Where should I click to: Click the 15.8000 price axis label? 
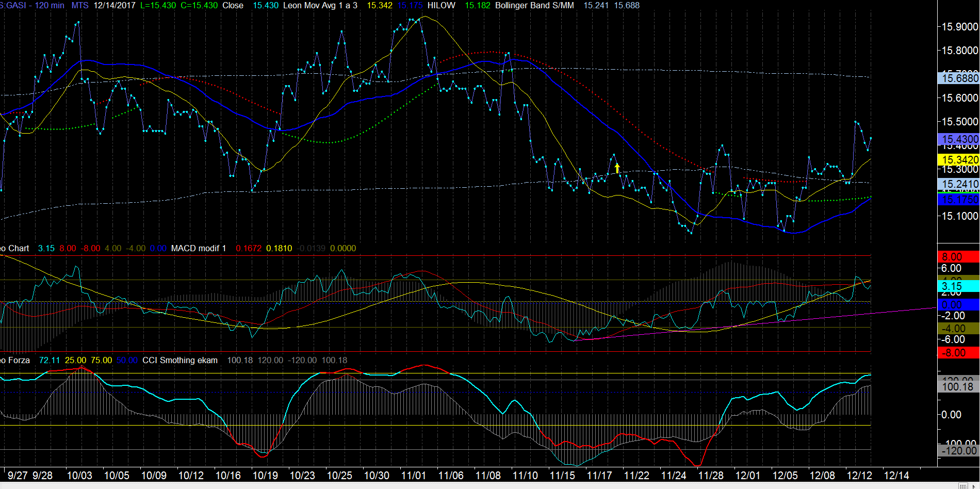960,51
